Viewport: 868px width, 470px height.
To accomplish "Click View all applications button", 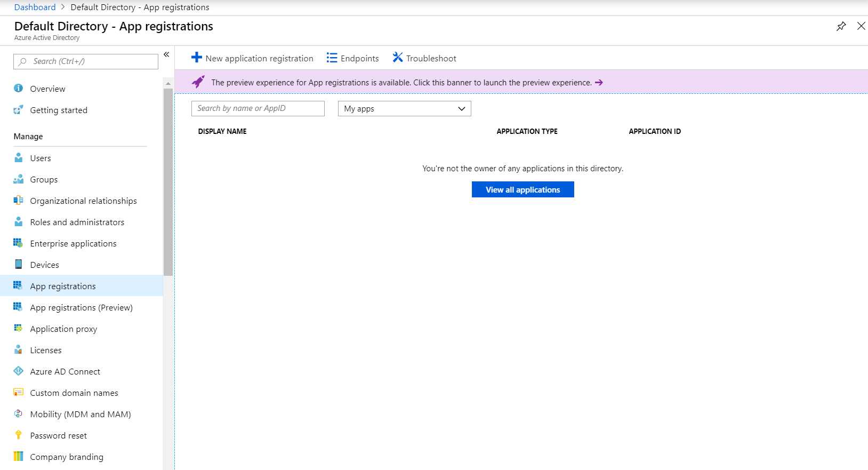I will point(523,189).
